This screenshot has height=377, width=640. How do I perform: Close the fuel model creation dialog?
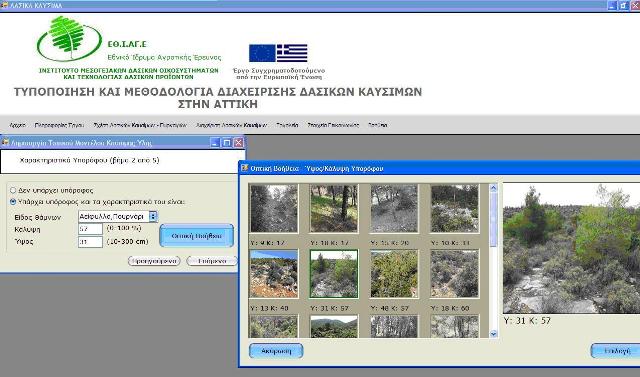click(239, 142)
